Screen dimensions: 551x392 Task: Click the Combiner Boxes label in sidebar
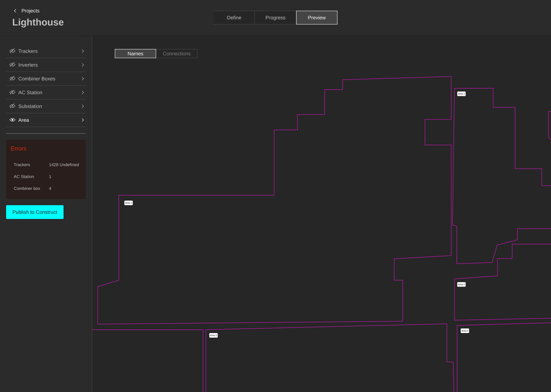coord(37,79)
